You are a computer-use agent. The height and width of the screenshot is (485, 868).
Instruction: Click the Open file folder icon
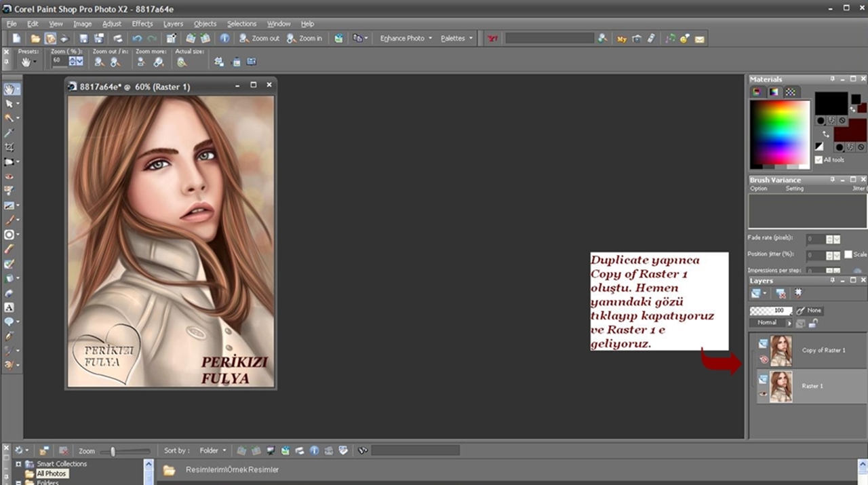coord(35,39)
